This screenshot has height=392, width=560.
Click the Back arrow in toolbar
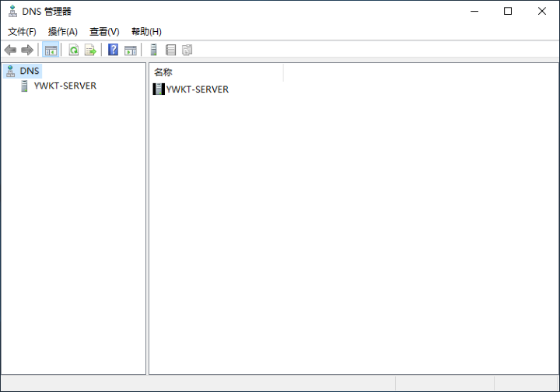(x=10, y=50)
